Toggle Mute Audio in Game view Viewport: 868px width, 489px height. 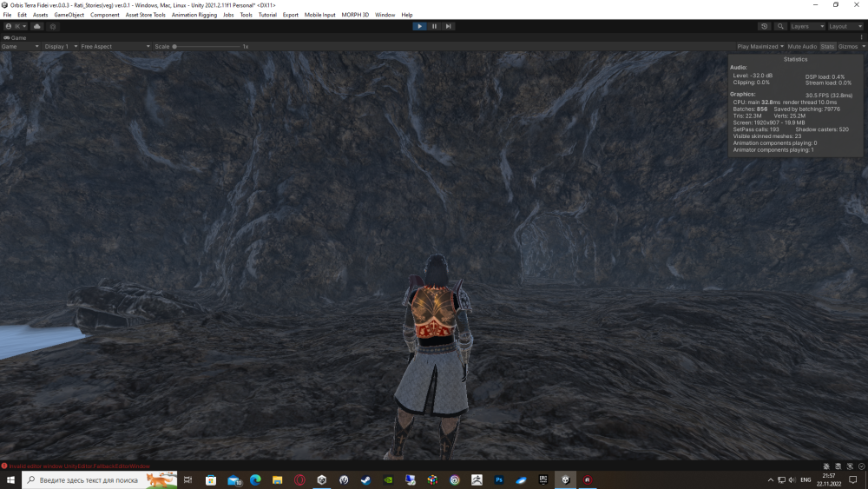tap(802, 46)
